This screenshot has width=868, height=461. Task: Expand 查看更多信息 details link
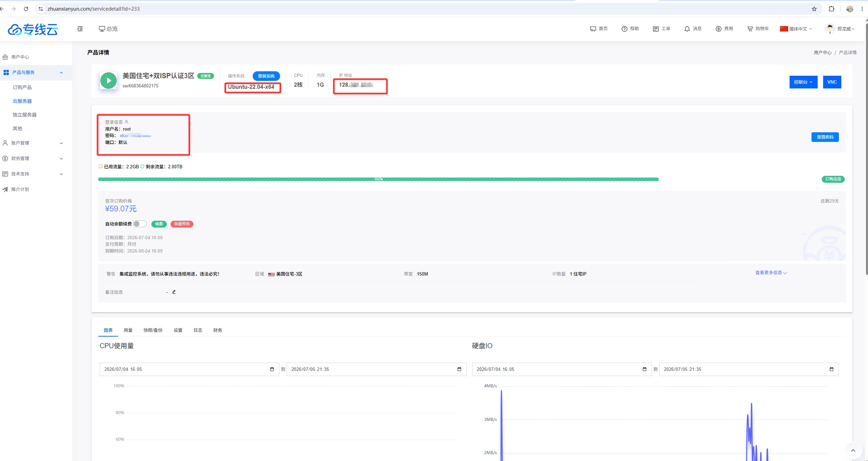point(771,273)
